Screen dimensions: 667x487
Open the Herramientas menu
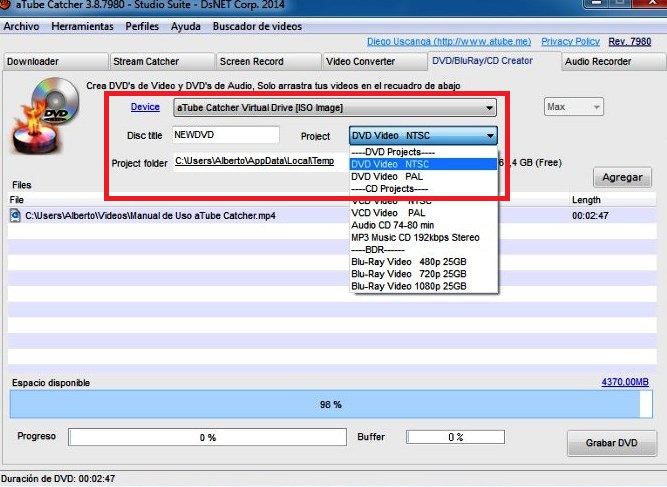(83, 26)
